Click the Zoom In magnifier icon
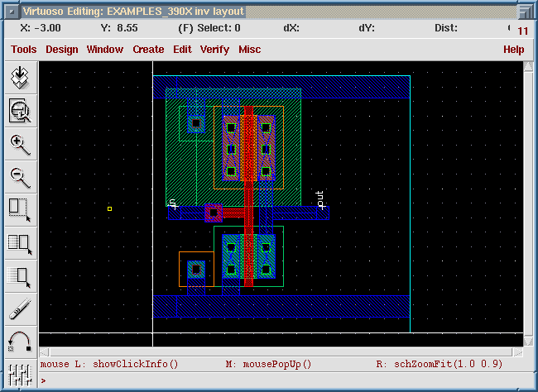This screenshot has width=538, height=392. [20, 145]
